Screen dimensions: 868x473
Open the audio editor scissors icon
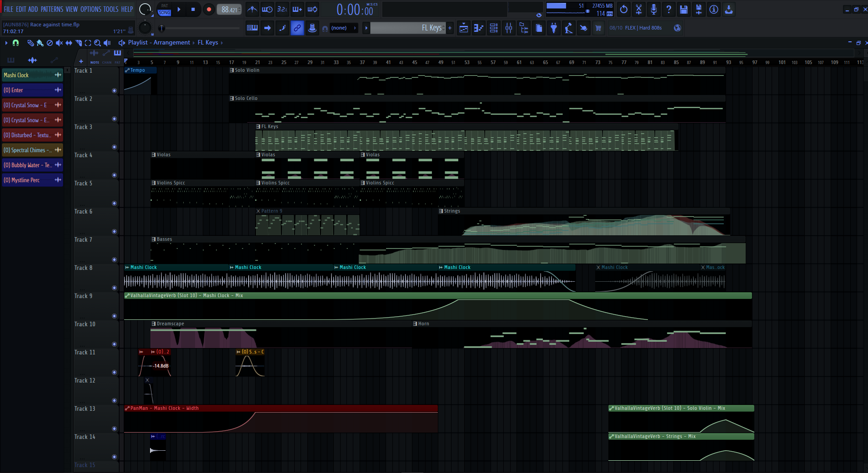pos(639,9)
